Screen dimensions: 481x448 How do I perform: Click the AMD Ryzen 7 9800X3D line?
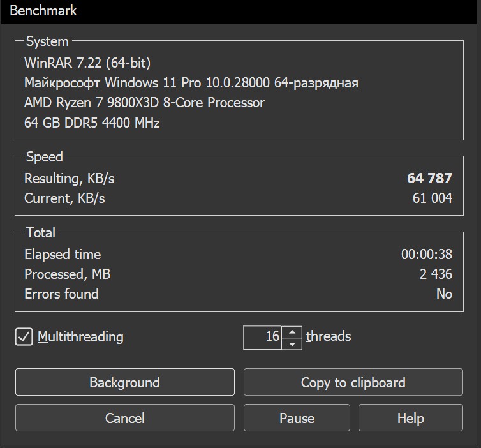point(144,103)
